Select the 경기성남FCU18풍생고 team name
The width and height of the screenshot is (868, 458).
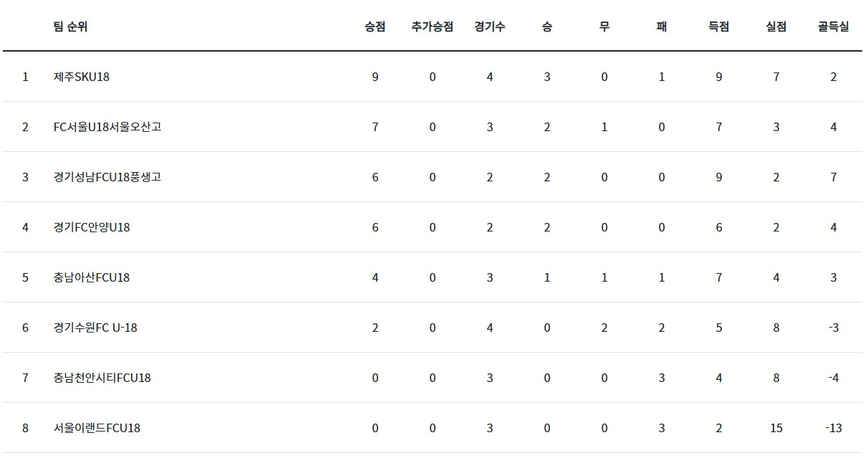107,177
